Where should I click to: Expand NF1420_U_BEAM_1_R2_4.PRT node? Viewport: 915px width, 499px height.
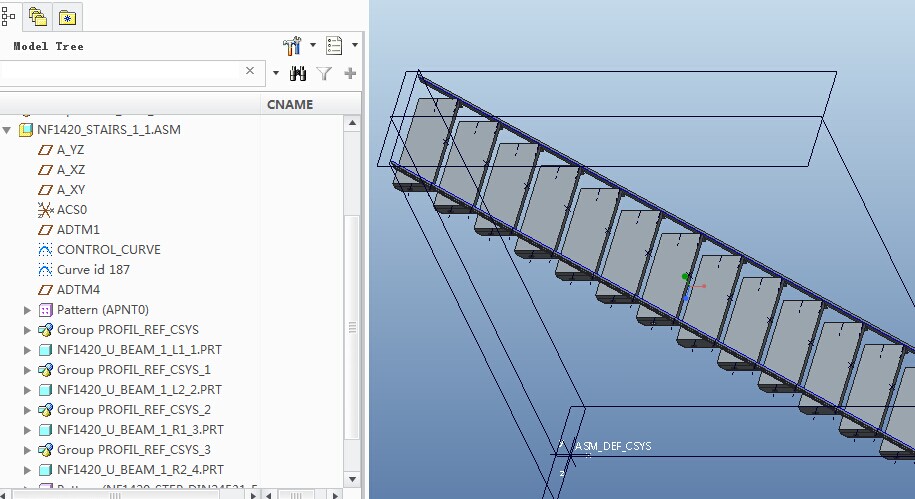coord(27,469)
